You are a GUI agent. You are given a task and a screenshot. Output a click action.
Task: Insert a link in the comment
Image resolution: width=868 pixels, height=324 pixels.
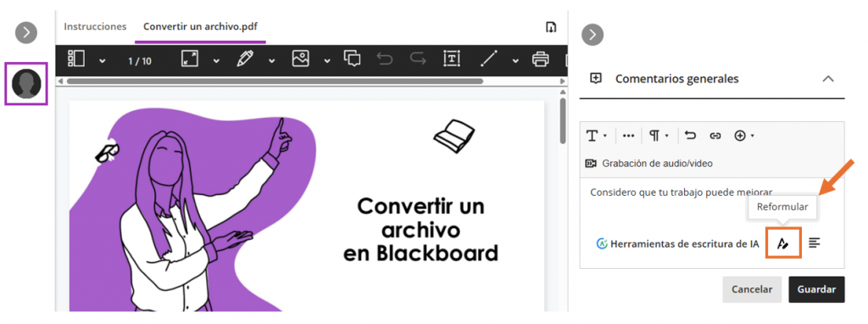715,136
